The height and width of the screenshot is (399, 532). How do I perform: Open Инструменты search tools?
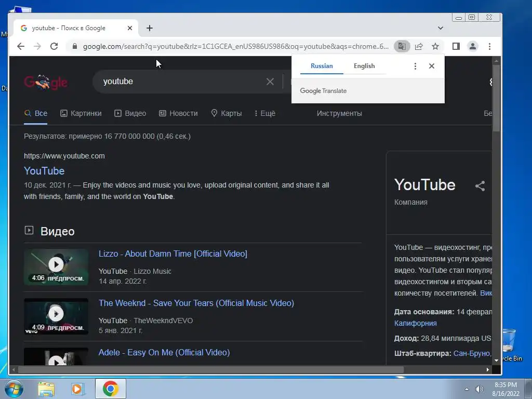tap(339, 113)
